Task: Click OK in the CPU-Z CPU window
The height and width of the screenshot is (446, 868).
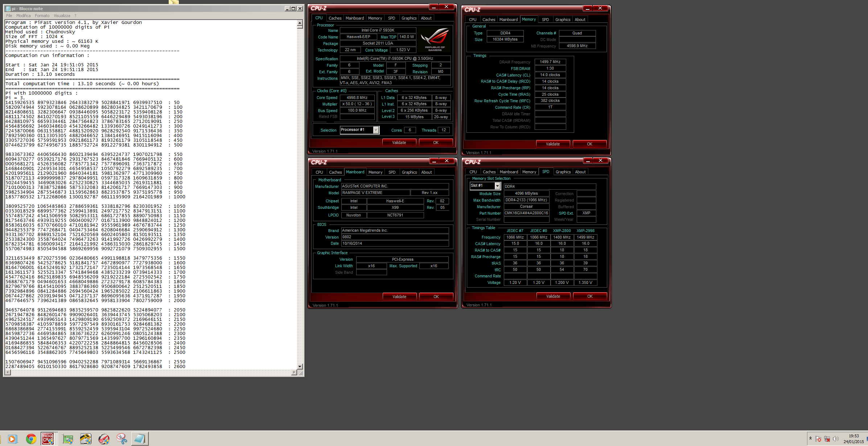Action: (436, 143)
